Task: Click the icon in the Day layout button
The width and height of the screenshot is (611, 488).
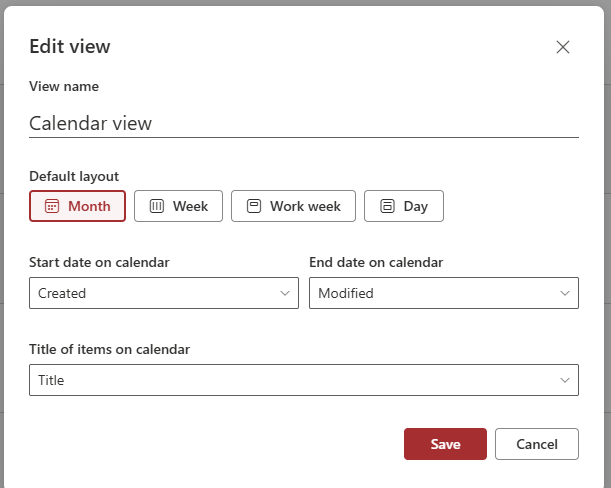Action: tap(386, 206)
